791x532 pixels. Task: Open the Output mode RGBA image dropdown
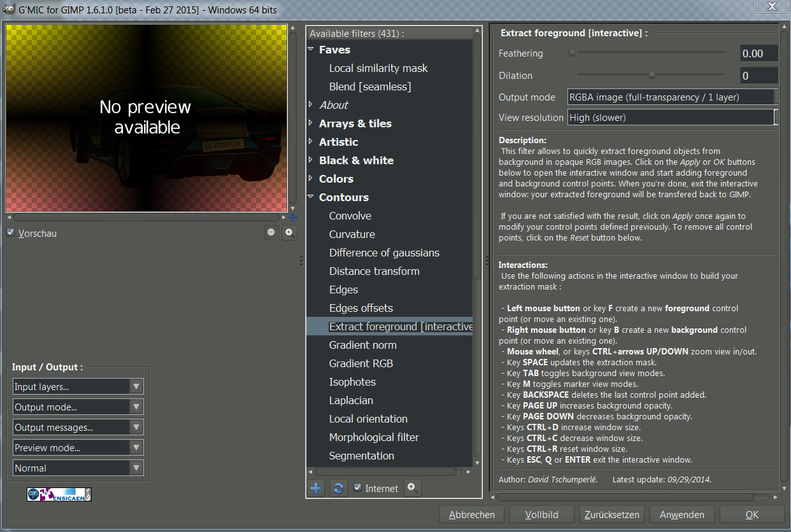coord(672,97)
